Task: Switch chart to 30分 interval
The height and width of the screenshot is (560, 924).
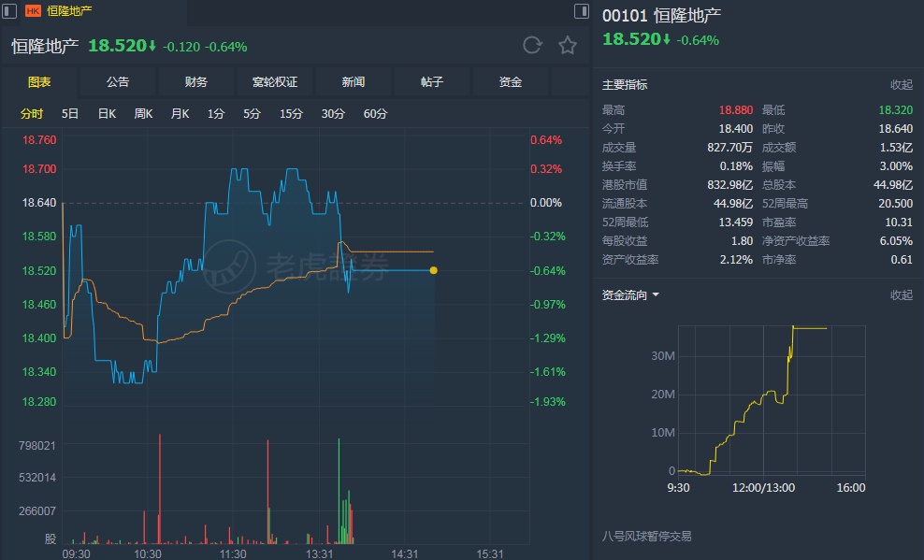Action: pos(333,114)
